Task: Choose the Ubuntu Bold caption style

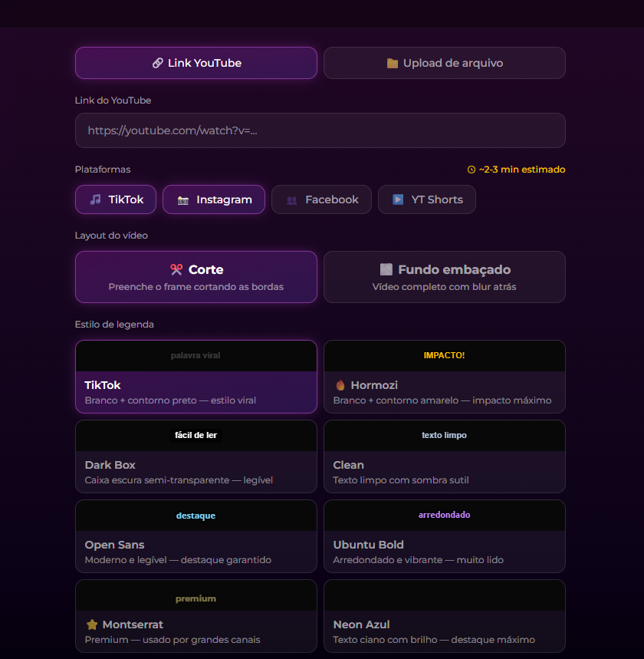Action: [445, 536]
